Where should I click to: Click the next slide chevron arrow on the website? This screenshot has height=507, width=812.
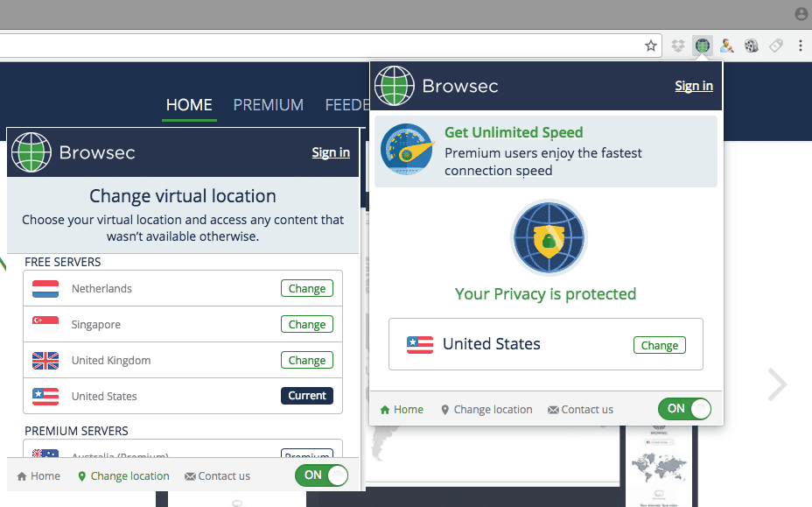pyautogui.click(x=777, y=384)
